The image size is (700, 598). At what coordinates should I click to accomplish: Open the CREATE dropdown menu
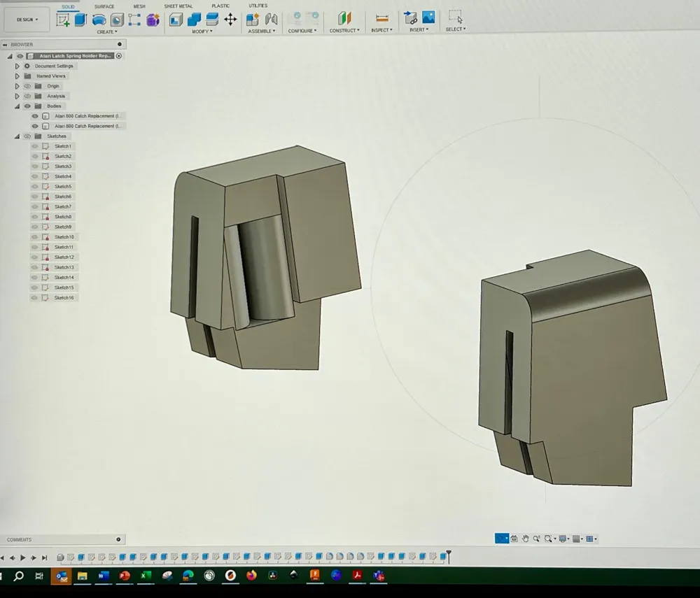pos(107,32)
